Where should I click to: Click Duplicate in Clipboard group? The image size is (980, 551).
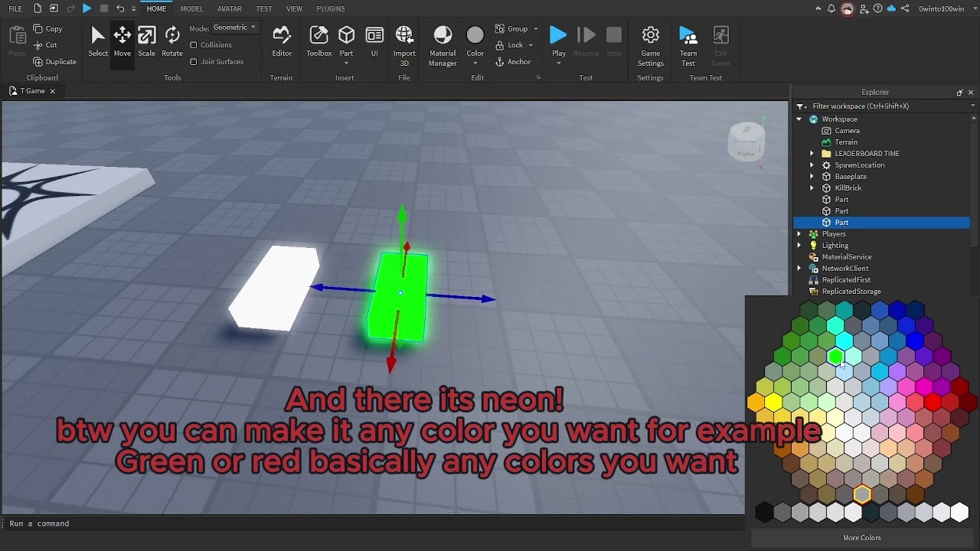pyautogui.click(x=54, y=61)
